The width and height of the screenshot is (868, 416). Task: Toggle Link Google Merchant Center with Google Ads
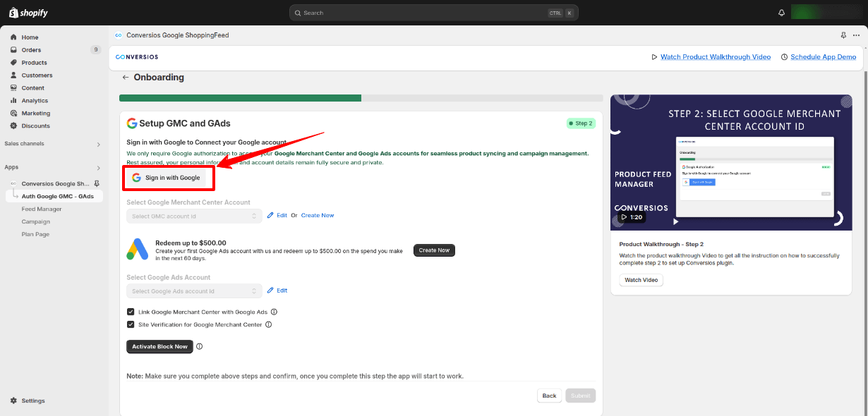click(131, 312)
